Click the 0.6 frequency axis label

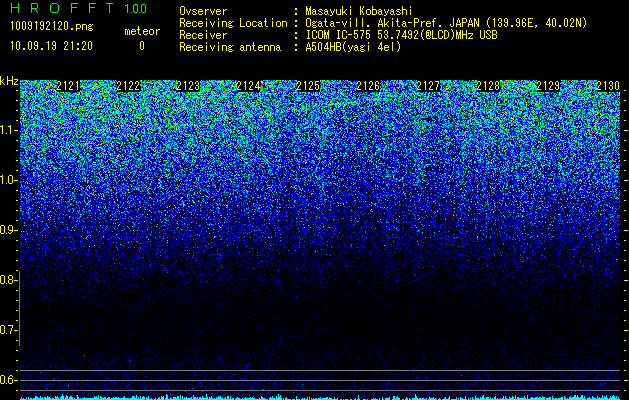point(8,380)
